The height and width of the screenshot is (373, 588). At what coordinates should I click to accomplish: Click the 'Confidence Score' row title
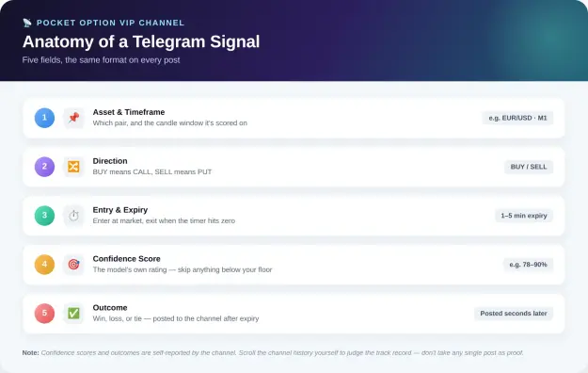pos(126,259)
